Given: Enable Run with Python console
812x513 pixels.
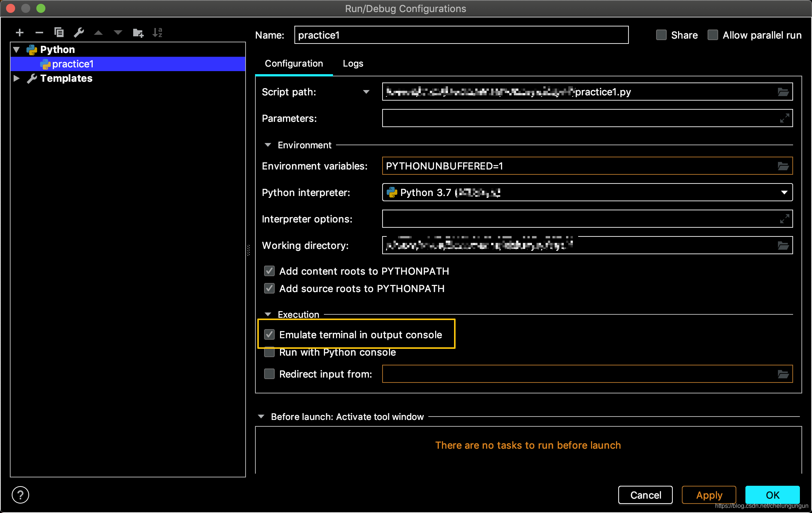Looking at the screenshot, I should [x=269, y=353].
